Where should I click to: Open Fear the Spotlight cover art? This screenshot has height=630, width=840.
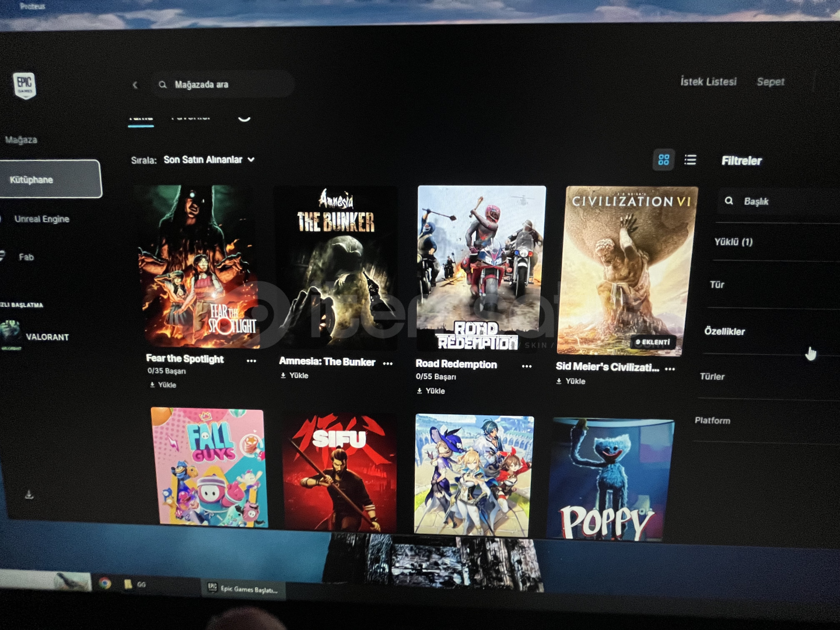(x=198, y=267)
